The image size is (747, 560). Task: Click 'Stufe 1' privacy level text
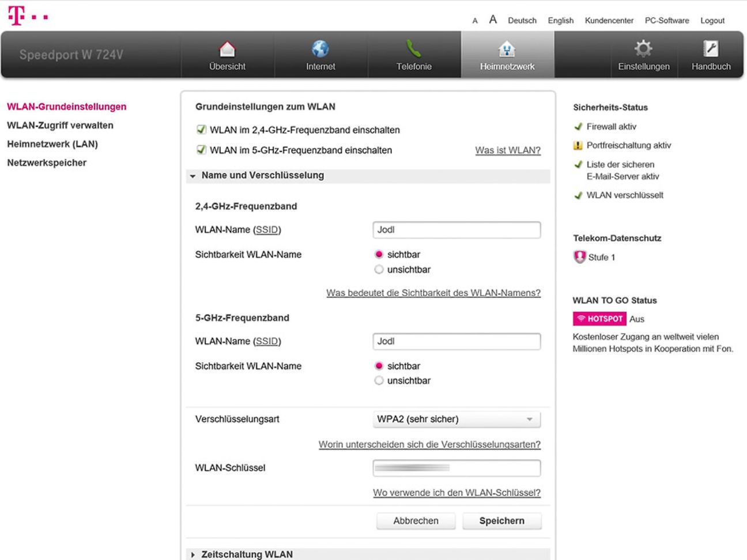click(602, 258)
